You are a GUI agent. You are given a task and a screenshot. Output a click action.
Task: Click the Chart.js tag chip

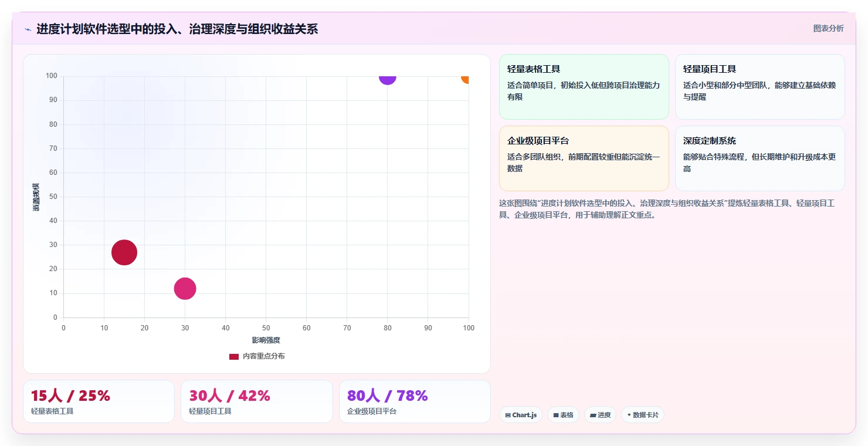521,415
